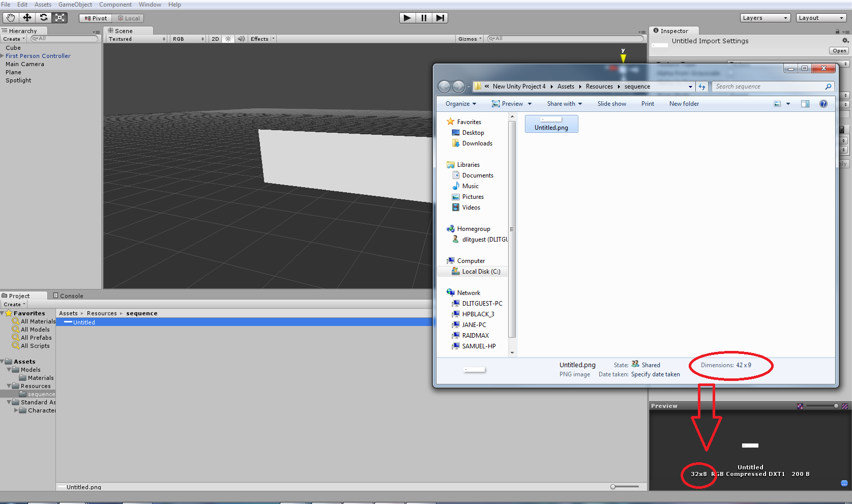The image size is (852, 504).
Task: Select the Rotate tool
Action: click(x=44, y=18)
